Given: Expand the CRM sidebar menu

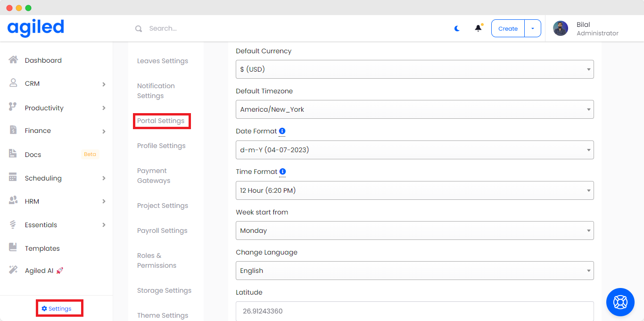Looking at the screenshot, I should click(57, 83).
